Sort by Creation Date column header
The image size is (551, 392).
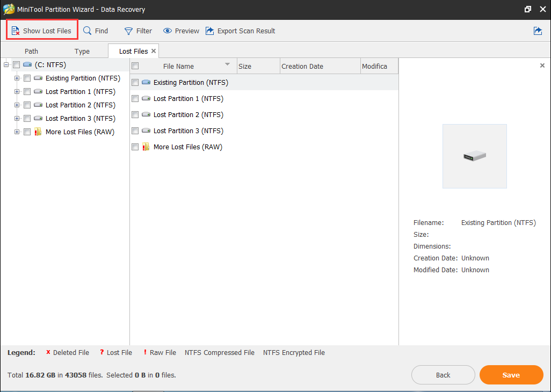pyautogui.click(x=321, y=67)
